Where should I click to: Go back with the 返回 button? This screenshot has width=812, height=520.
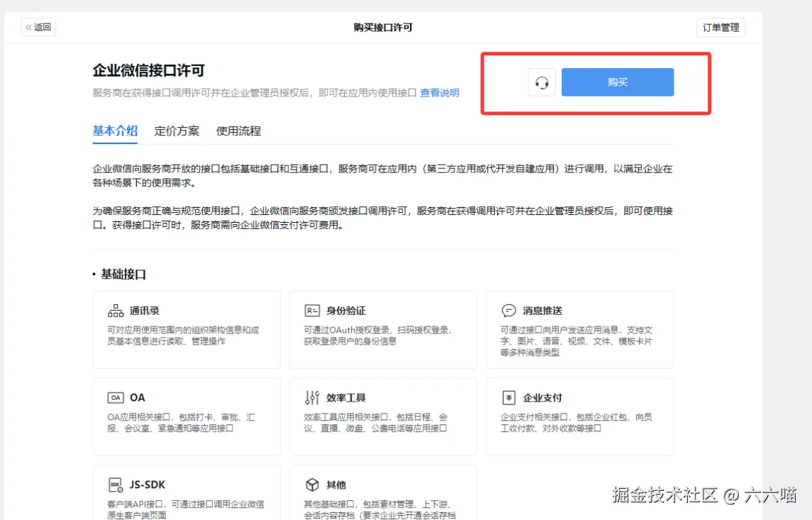click(x=38, y=27)
